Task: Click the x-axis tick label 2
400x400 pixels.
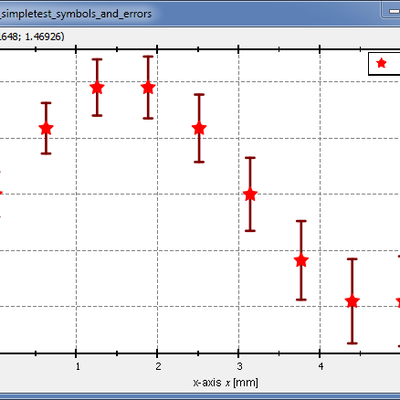Action: click(x=158, y=367)
